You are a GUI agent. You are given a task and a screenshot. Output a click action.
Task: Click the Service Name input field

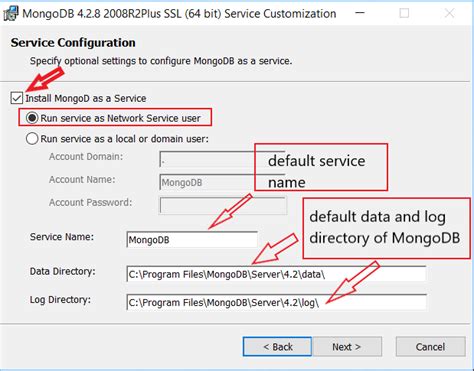[192, 239]
